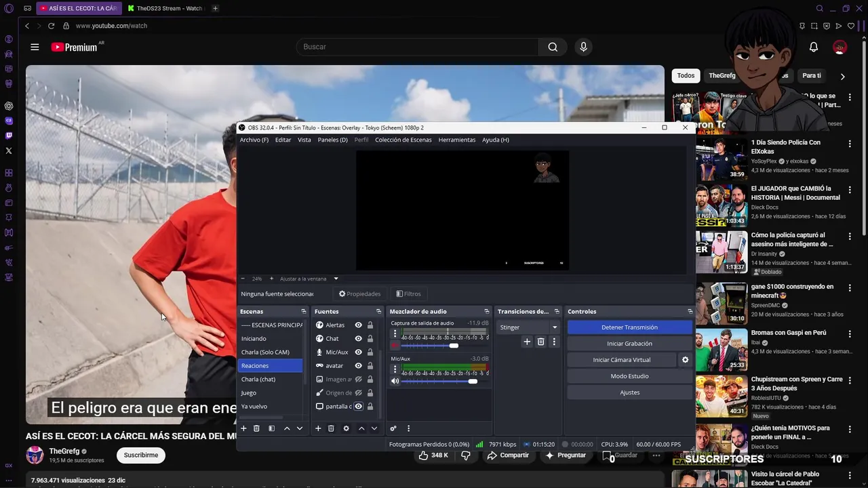The image size is (868, 488).
Task: Open Stinger transition dropdown
Action: [x=528, y=327]
